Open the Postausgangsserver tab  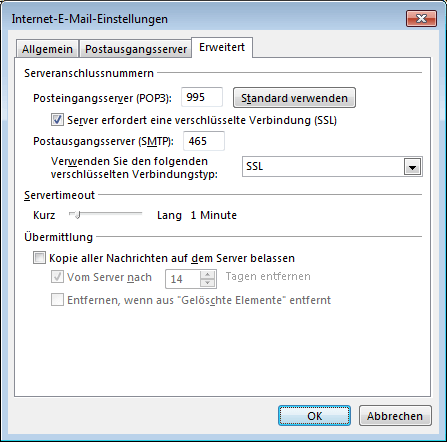[136, 49]
